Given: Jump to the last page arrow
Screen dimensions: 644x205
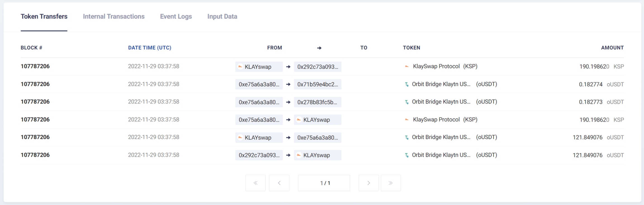Looking at the screenshot, I should pos(390,183).
